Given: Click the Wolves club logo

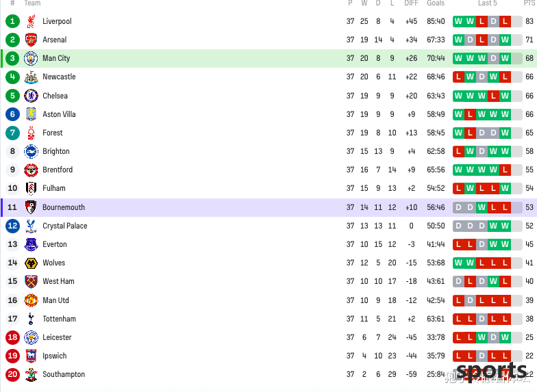Looking at the screenshot, I should coord(32,263).
